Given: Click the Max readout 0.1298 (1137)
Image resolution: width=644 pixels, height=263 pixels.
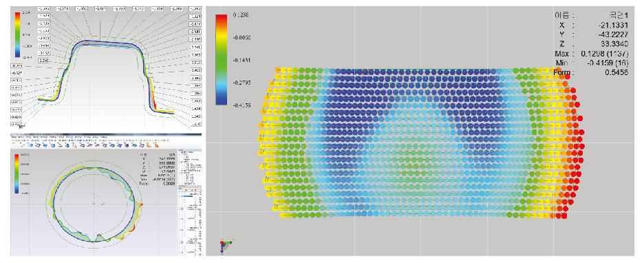Looking at the screenshot, I should pyautogui.click(x=605, y=54).
